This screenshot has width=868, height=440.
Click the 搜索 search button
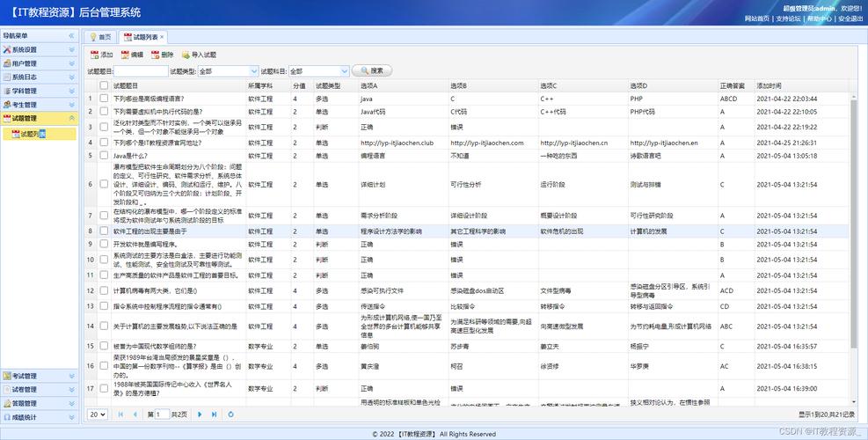[372, 71]
